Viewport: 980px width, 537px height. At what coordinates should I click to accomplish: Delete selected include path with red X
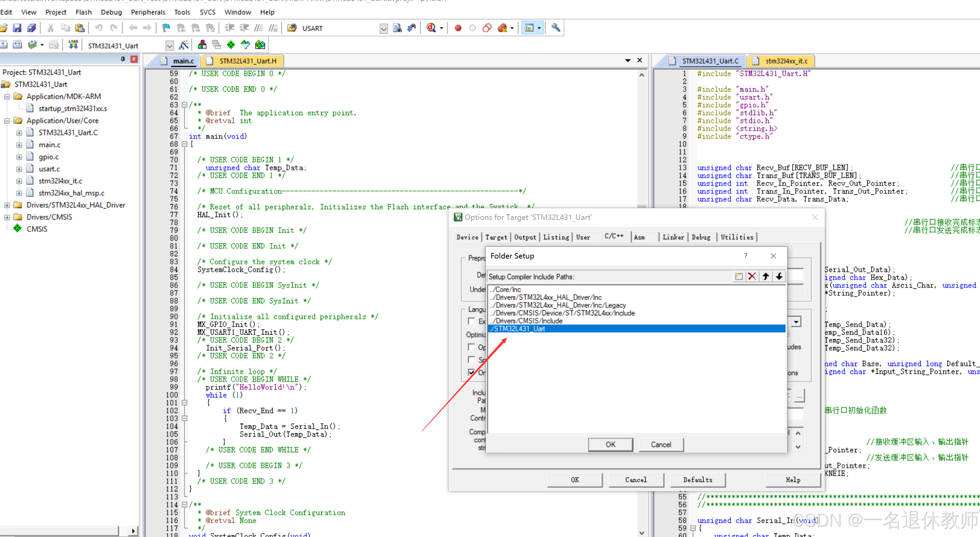click(752, 276)
